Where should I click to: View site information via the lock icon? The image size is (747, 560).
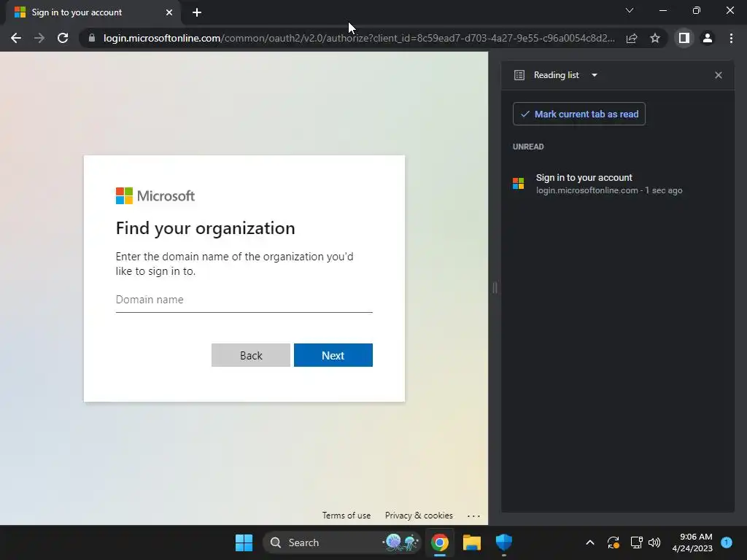(x=92, y=38)
